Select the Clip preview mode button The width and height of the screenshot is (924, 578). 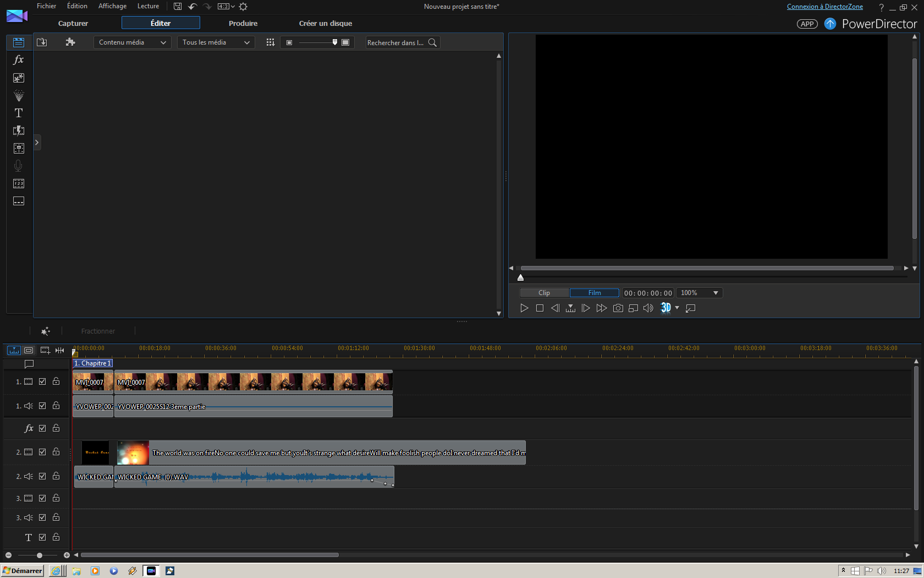click(544, 293)
